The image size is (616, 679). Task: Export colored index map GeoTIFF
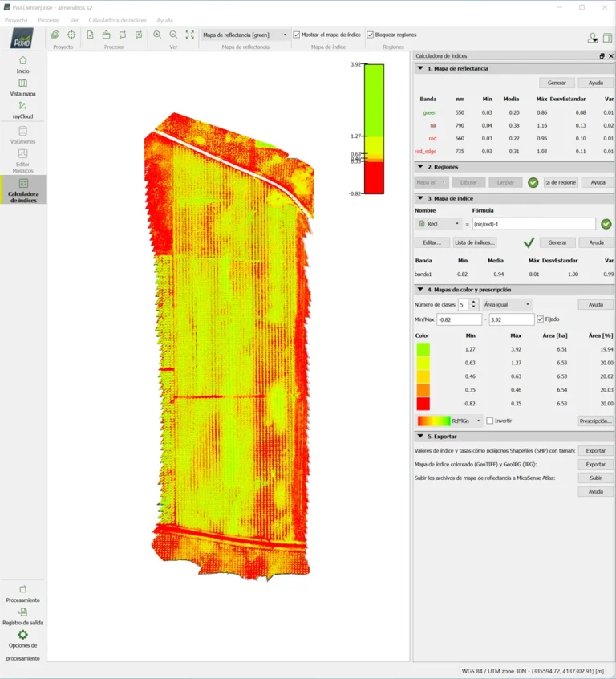coord(596,464)
